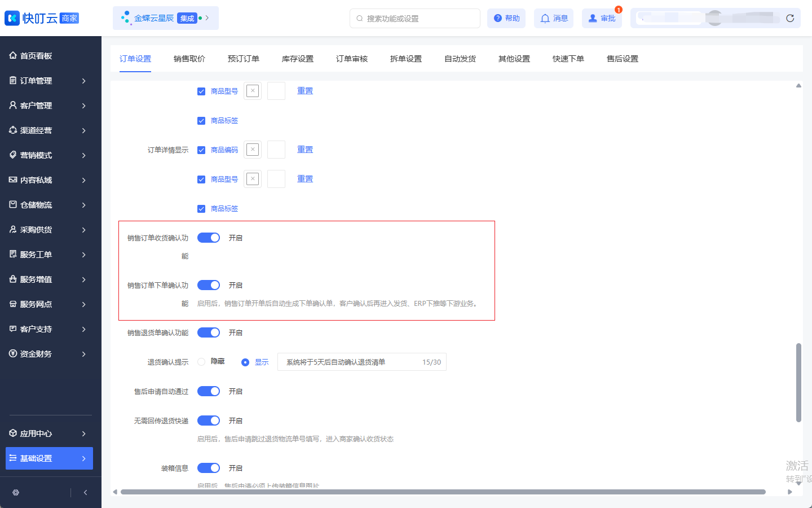Toggle 装箱信息 switch
The image size is (812, 508).
pos(209,468)
